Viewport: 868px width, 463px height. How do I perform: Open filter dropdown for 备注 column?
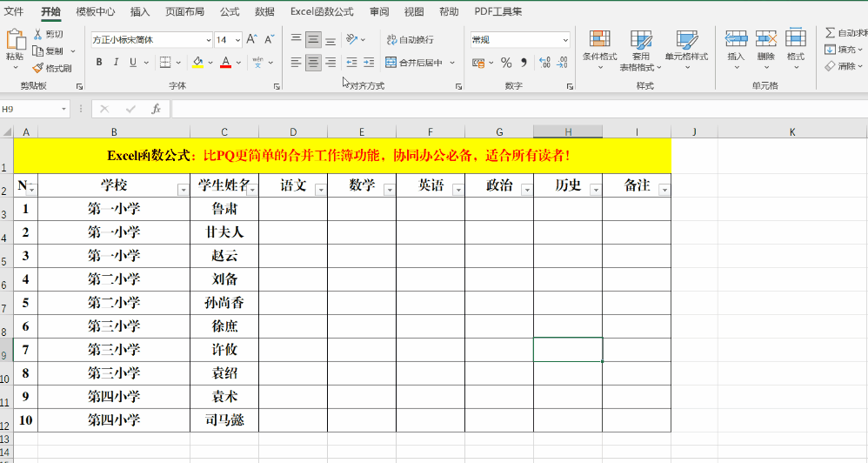664,190
